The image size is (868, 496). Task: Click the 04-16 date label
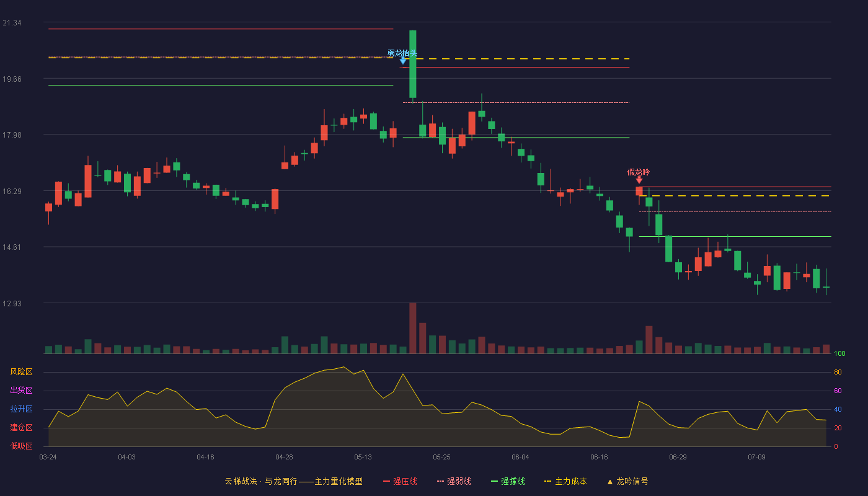(205, 457)
